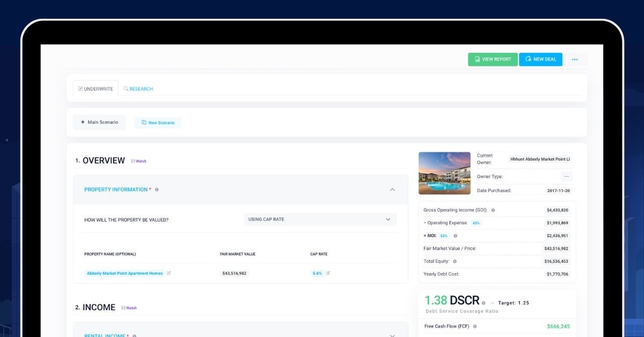Click the New Deal button

[x=540, y=60]
